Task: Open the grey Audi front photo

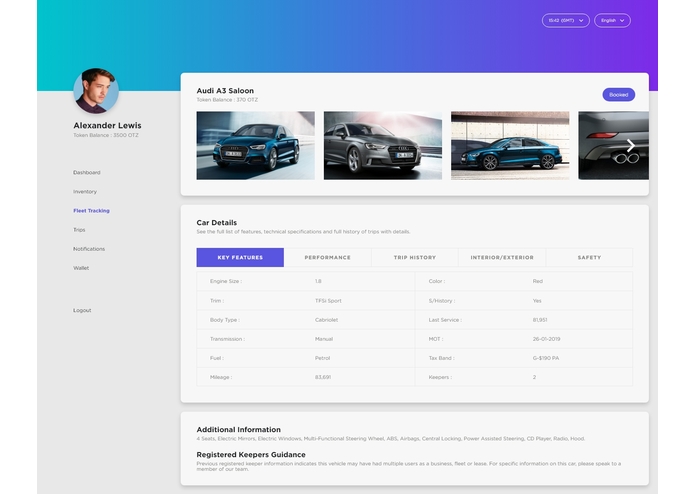Action: (383, 145)
